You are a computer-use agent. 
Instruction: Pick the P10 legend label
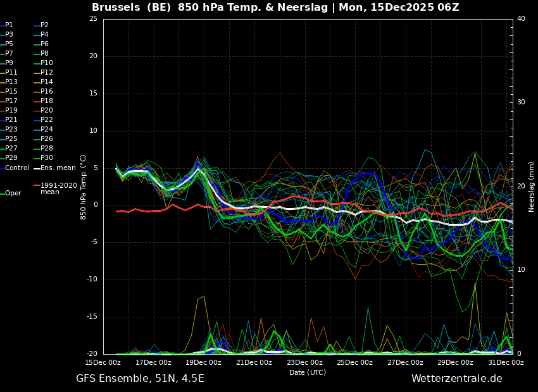[x=47, y=63]
